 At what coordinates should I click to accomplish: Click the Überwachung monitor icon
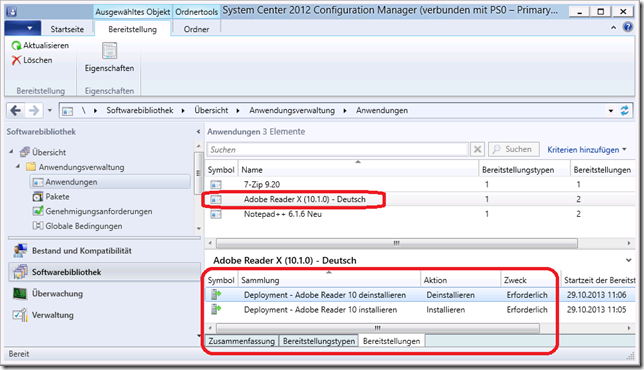[x=20, y=293]
